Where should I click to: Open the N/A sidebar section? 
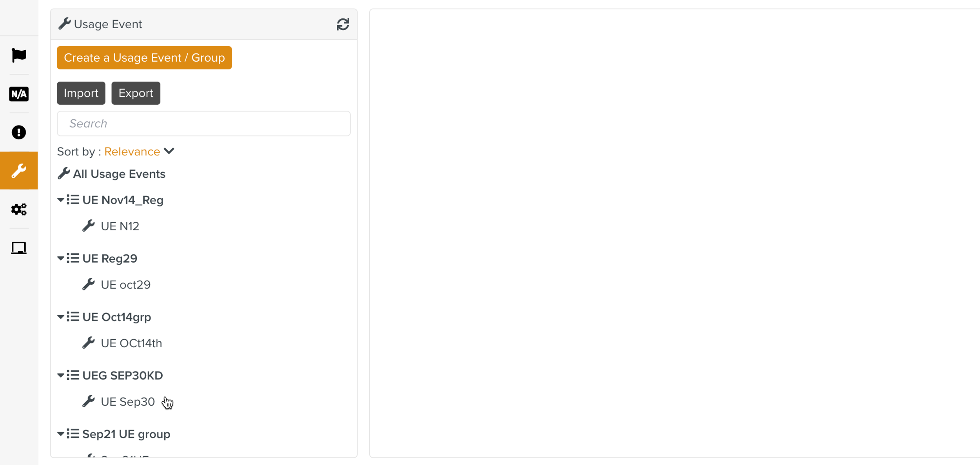[x=19, y=94]
